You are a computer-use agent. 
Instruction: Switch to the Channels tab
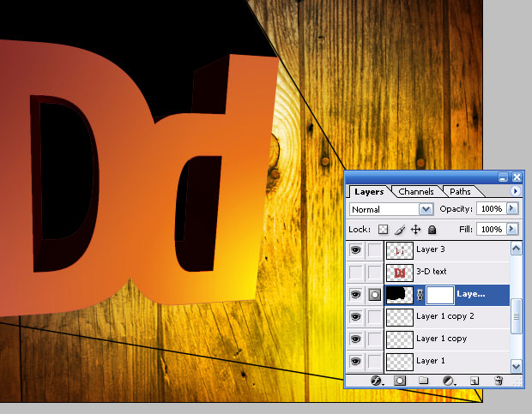pyautogui.click(x=416, y=192)
